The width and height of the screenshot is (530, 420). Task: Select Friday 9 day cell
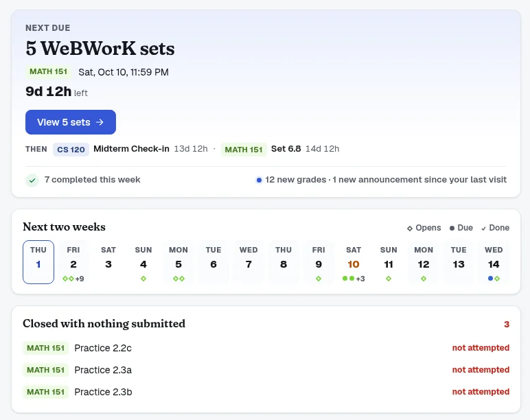click(319, 262)
